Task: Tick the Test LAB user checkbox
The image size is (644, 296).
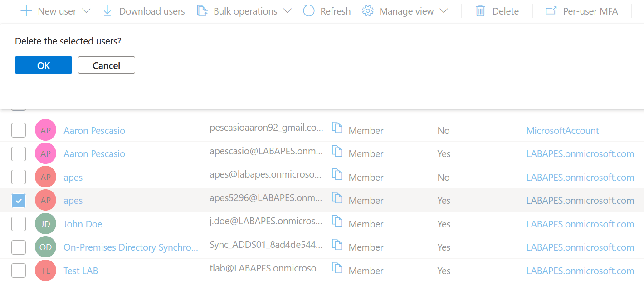Action: 19,271
